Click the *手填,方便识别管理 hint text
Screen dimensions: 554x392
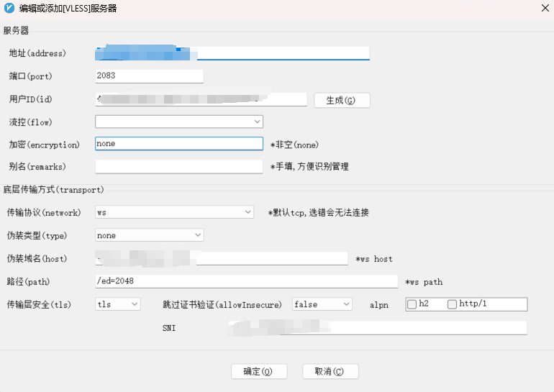pos(309,167)
